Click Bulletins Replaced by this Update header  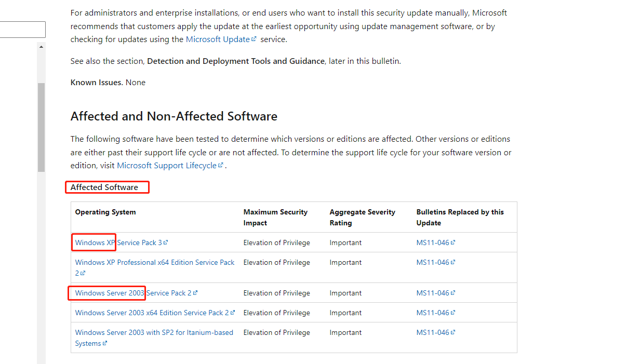[460, 217]
